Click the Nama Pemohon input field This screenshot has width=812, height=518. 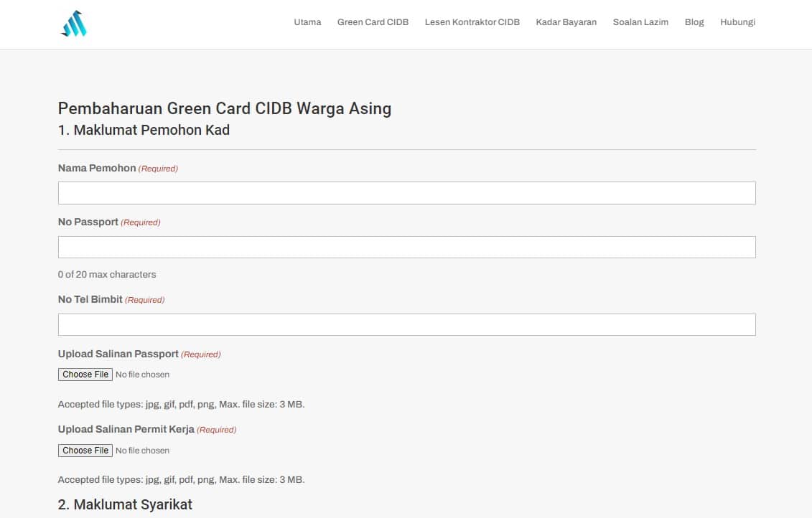pyautogui.click(x=406, y=192)
